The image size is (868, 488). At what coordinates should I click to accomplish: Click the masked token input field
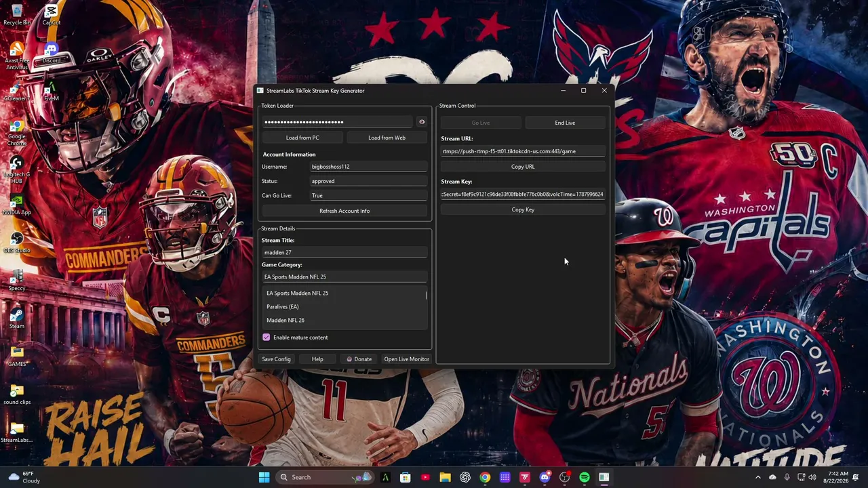pos(338,122)
